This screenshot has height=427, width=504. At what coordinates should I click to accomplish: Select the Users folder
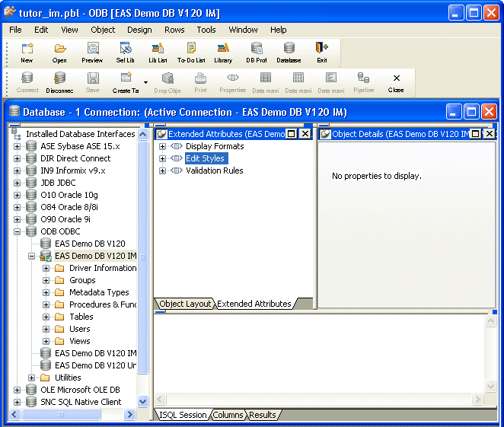[x=80, y=329]
